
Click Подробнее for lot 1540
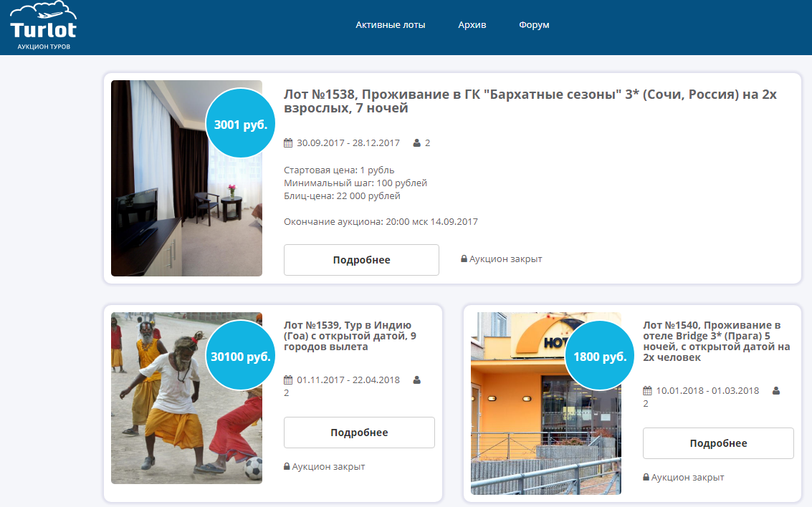pyautogui.click(x=718, y=443)
